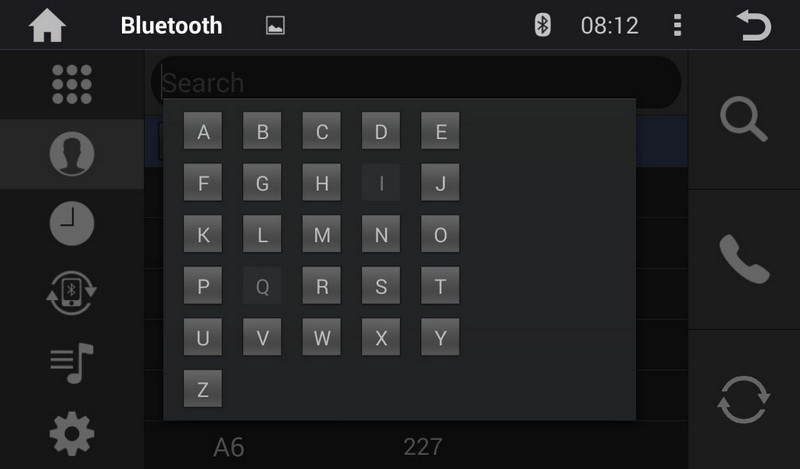Open Bluetooth device pairing icon
The width and height of the screenshot is (800, 469).
tap(72, 293)
